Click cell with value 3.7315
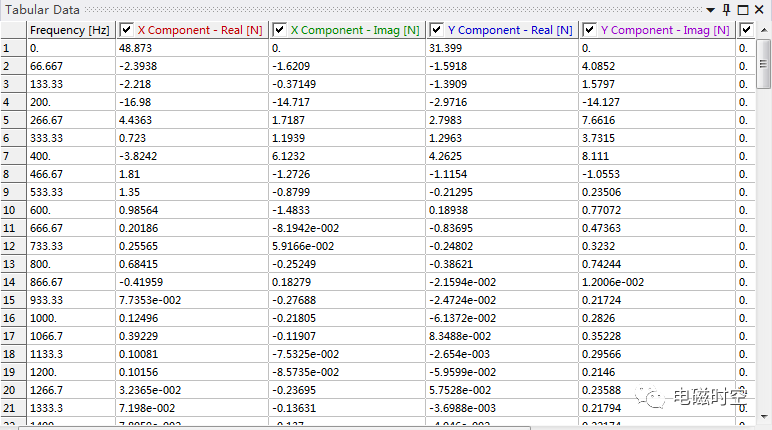Screen dimensions: 772x430 pos(657,138)
